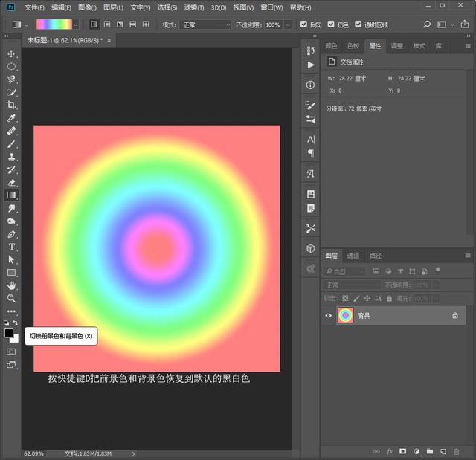Expand the gradient preset picker arrow
The height and width of the screenshot is (460, 476).
point(76,25)
